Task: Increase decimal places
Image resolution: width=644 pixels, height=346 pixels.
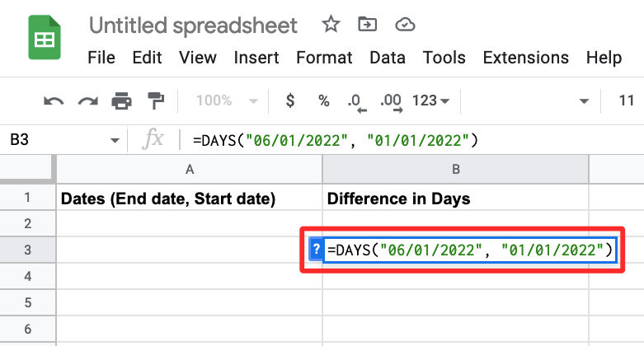Action: (x=391, y=102)
